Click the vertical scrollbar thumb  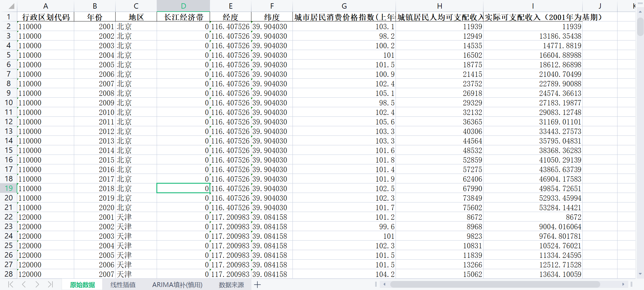640,27
